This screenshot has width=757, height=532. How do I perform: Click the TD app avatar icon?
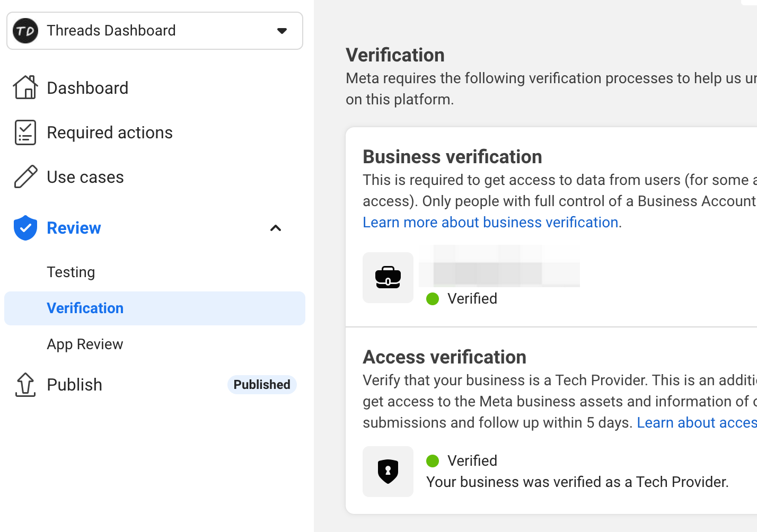pos(25,31)
